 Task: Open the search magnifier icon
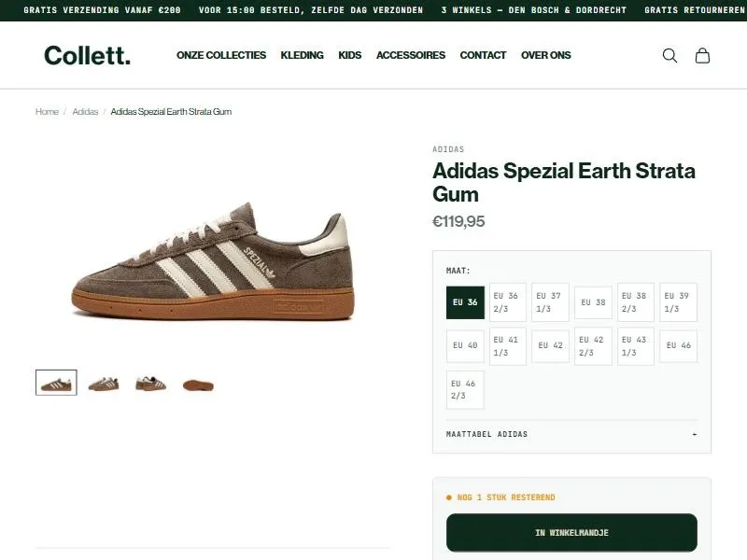pos(669,55)
